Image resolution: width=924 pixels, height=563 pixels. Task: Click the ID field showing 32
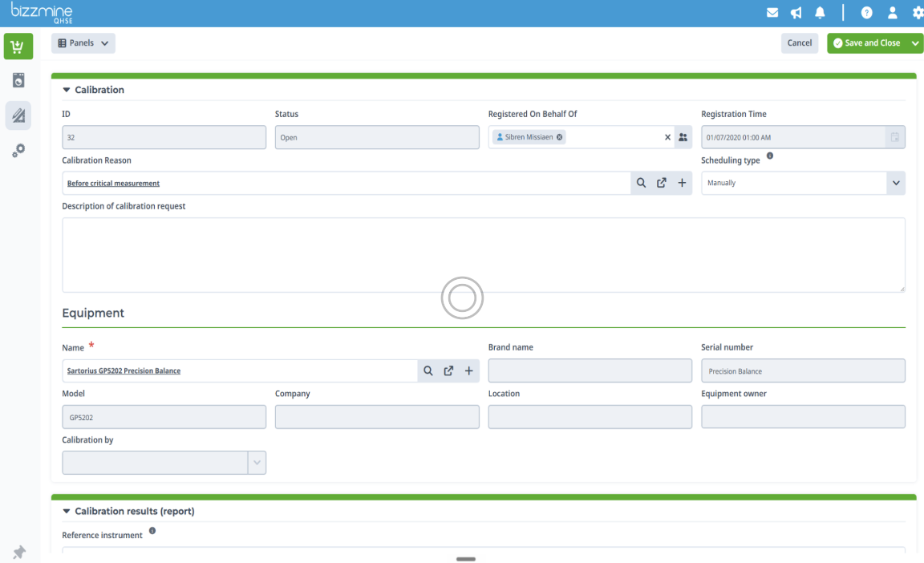164,137
